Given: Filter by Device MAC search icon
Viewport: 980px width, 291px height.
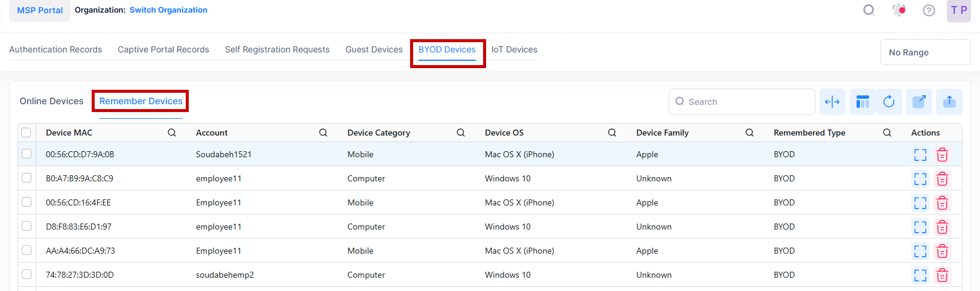Looking at the screenshot, I should 172,133.
